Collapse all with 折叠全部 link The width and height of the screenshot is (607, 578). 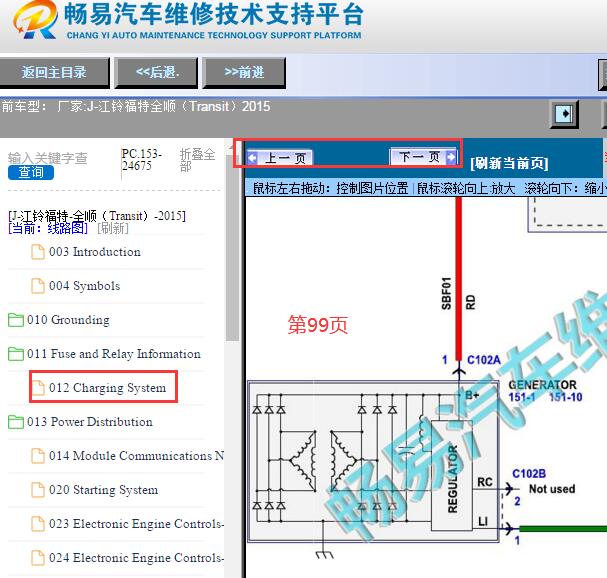point(197,160)
